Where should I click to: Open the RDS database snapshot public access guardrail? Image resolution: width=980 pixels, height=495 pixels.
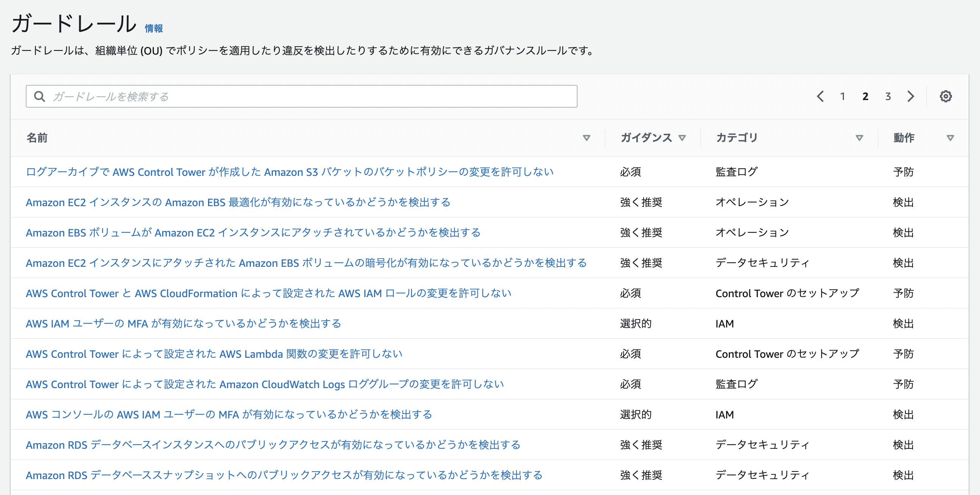[284, 475]
